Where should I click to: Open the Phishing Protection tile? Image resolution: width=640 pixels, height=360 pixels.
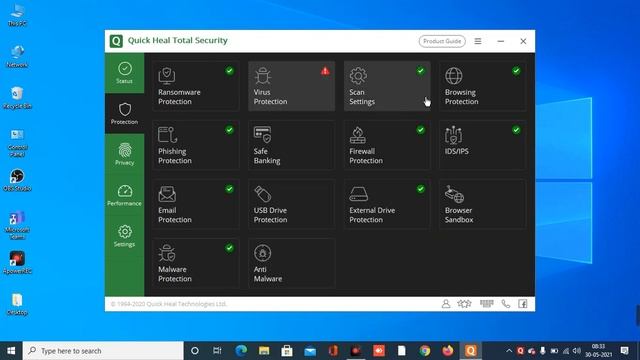196,145
